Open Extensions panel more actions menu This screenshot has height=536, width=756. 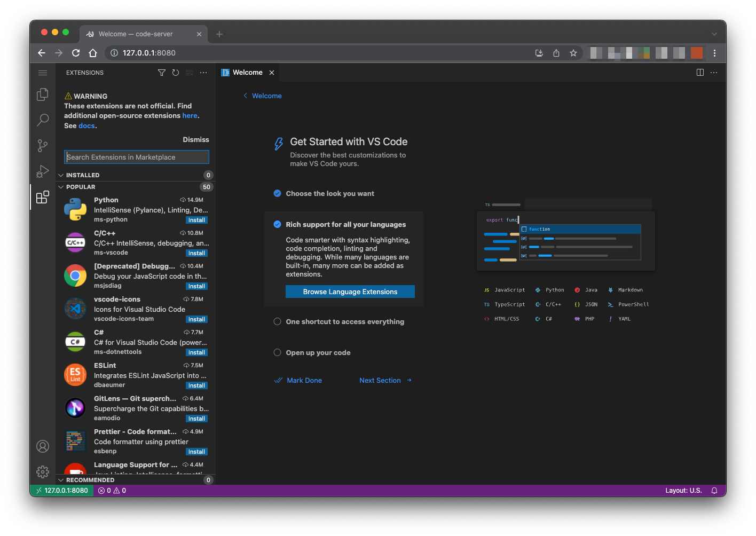click(x=203, y=73)
